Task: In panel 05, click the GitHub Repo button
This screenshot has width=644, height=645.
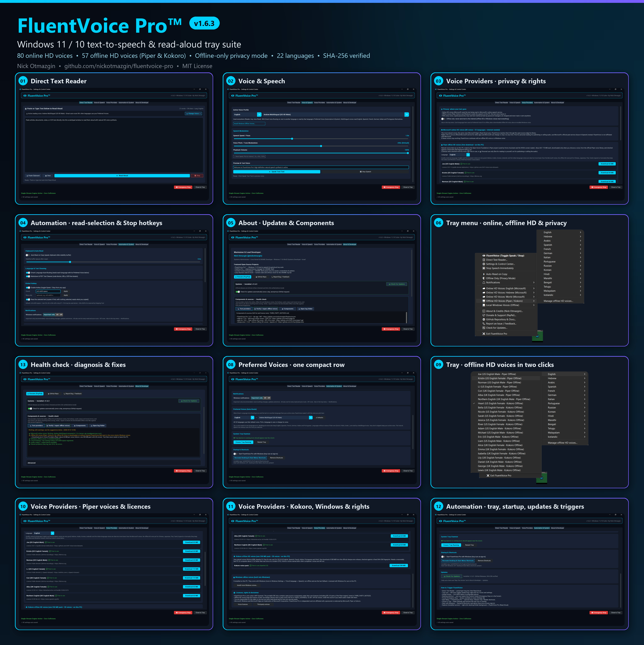Action: click(x=261, y=277)
